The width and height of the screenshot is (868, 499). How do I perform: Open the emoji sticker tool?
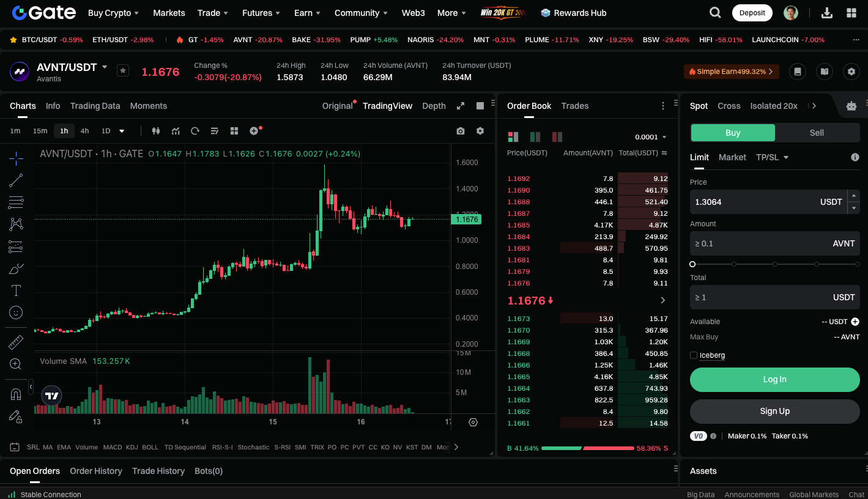pos(15,312)
